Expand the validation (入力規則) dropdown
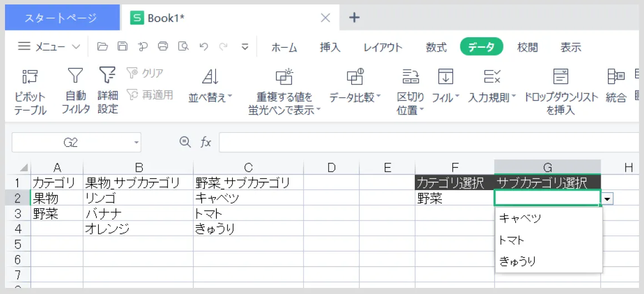The image size is (644, 294). tap(514, 97)
